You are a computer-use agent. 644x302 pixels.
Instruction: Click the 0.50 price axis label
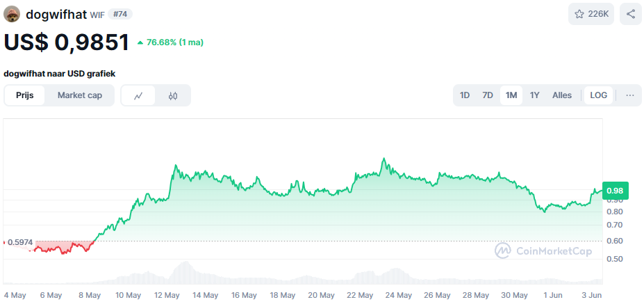coord(615,258)
